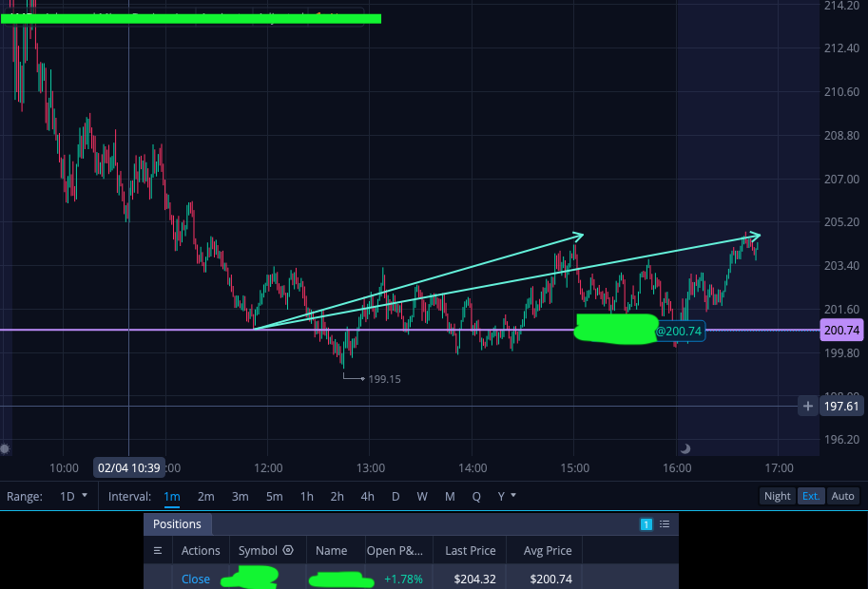
Task: Select the 1h interval
Action: point(307,496)
